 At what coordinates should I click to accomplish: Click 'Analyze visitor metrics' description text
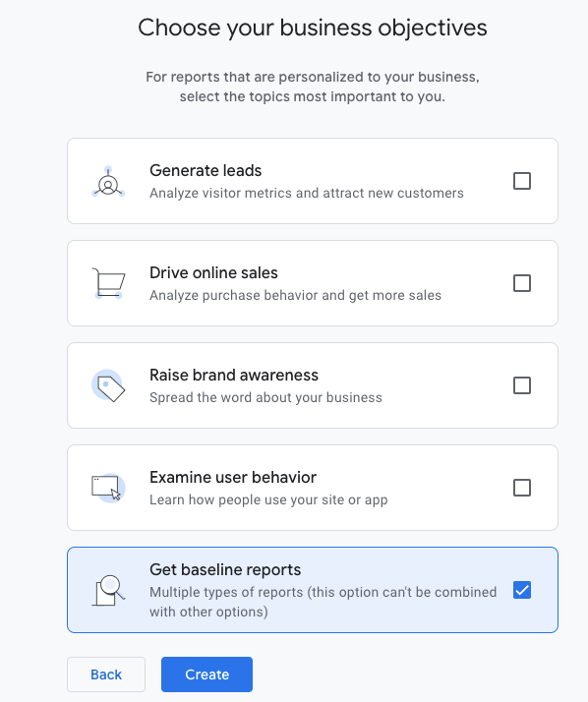point(221,193)
